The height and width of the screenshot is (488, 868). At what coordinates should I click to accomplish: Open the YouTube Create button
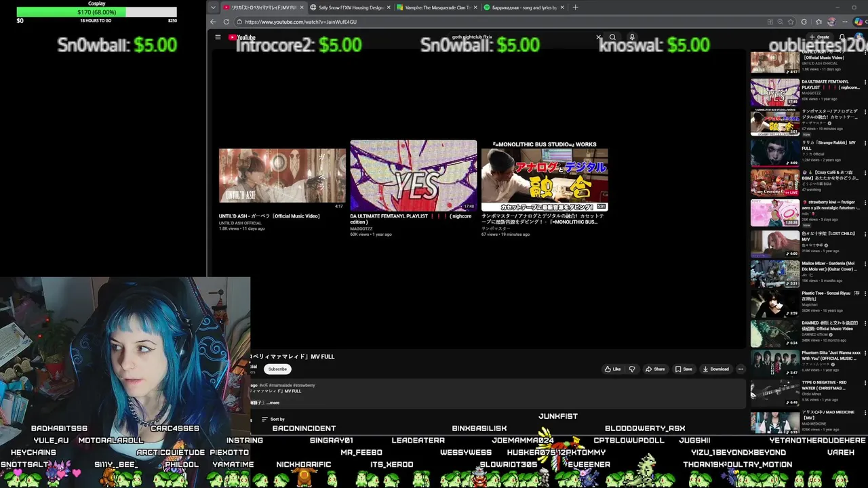click(x=819, y=37)
